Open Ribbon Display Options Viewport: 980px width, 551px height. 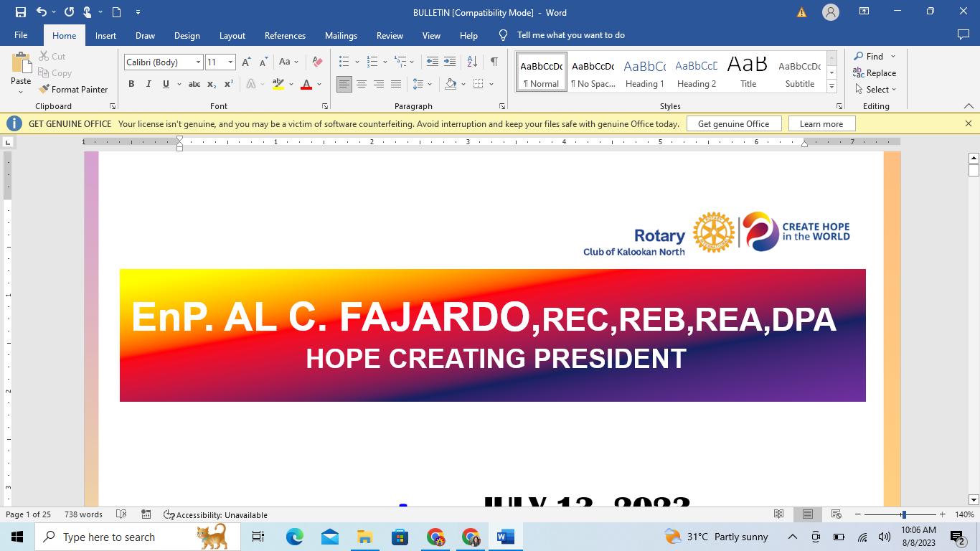[x=864, y=12]
